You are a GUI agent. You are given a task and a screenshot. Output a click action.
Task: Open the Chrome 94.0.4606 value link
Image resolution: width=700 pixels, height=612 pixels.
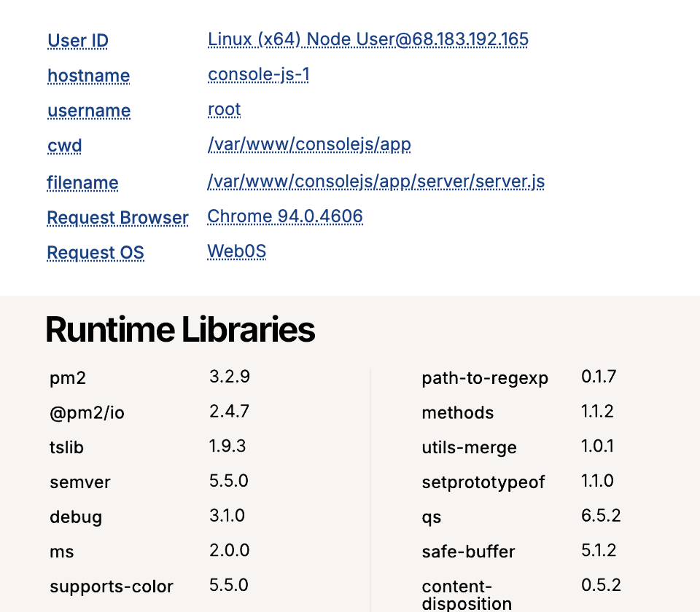point(285,216)
